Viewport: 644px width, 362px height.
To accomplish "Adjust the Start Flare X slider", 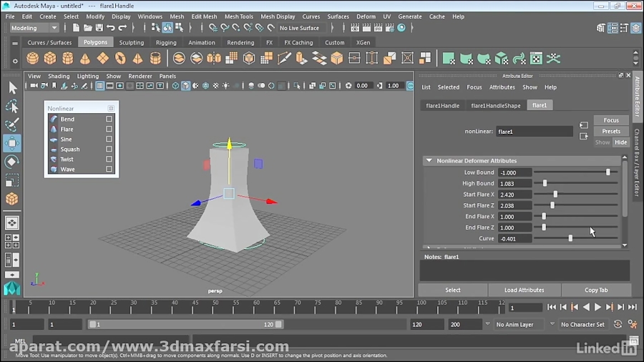I will click(x=555, y=195).
